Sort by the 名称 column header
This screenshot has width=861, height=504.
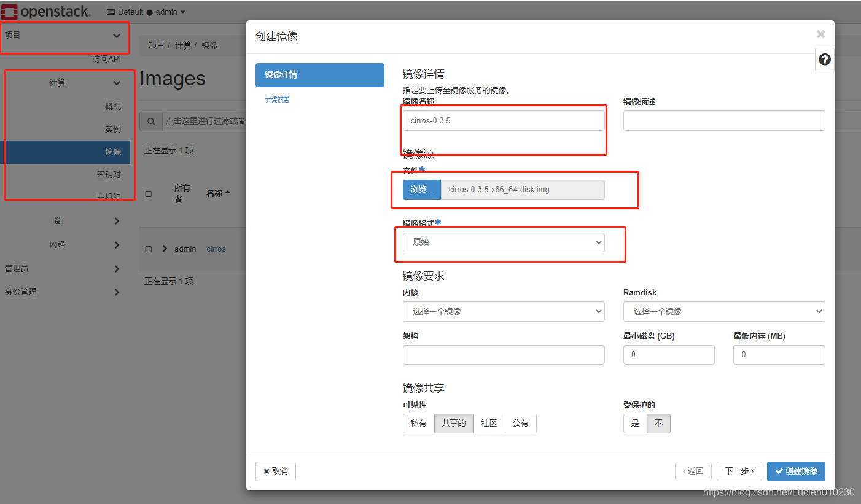218,193
